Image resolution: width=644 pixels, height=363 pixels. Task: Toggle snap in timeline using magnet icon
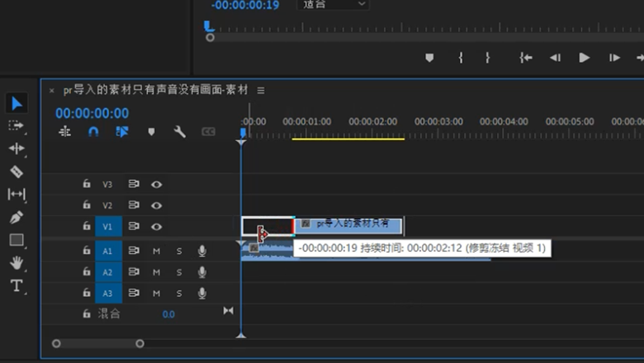pyautogui.click(x=93, y=132)
